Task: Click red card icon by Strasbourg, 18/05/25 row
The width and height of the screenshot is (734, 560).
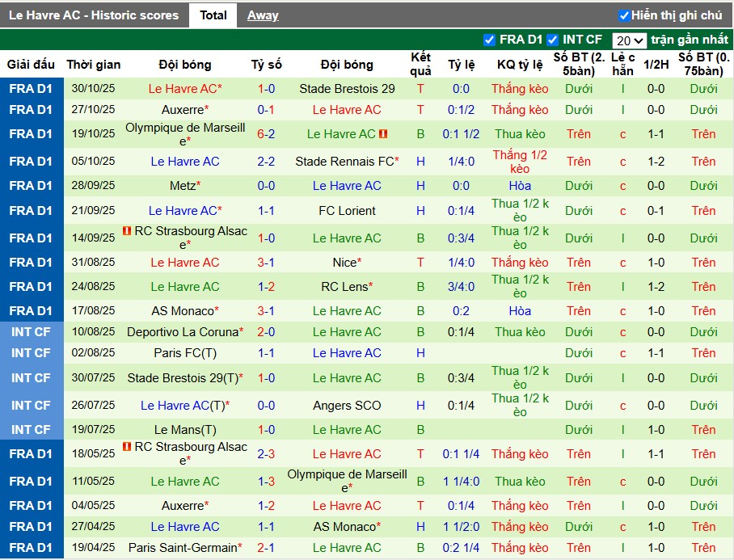Action: [x=127, y=447]
